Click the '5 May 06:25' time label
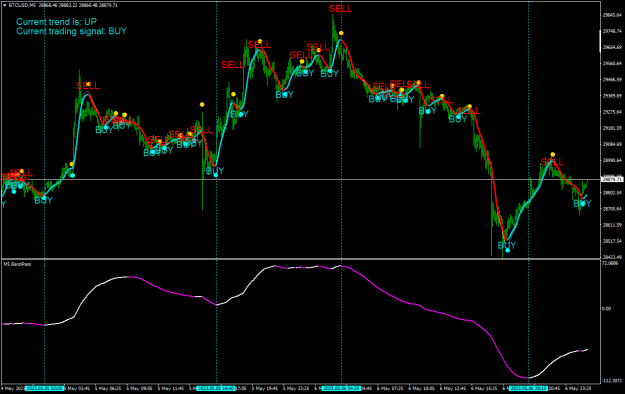The width and height of the screenshot is (625, 394). 108,388
